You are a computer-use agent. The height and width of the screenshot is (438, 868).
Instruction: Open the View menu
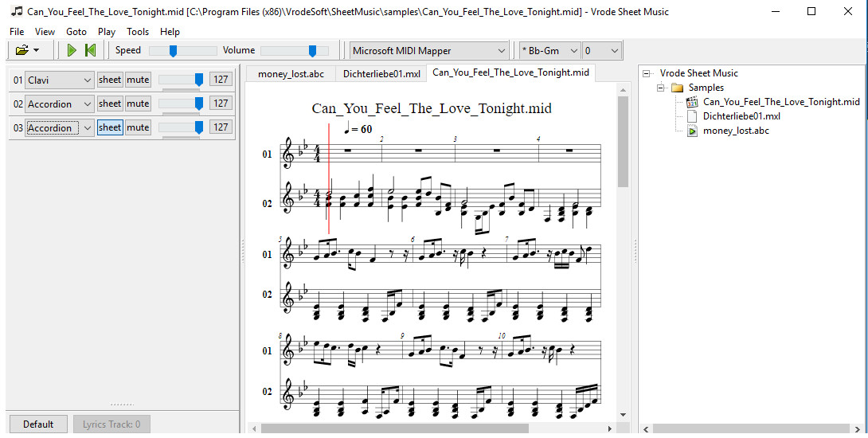(x=45, y=32)
